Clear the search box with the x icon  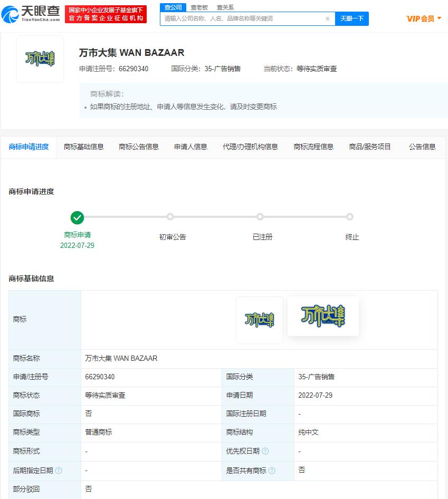327,18
